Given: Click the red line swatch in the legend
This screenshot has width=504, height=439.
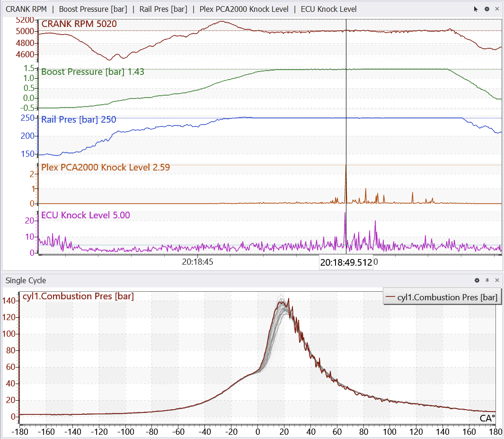Looking at the screenshot, I should click(x=390, y=297).
